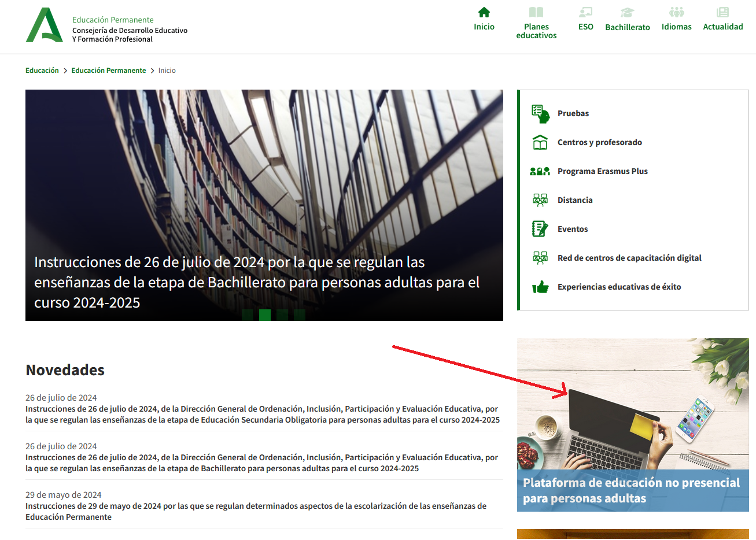
Task: Open the ESO menu item
Action: [x=586, y=27]
